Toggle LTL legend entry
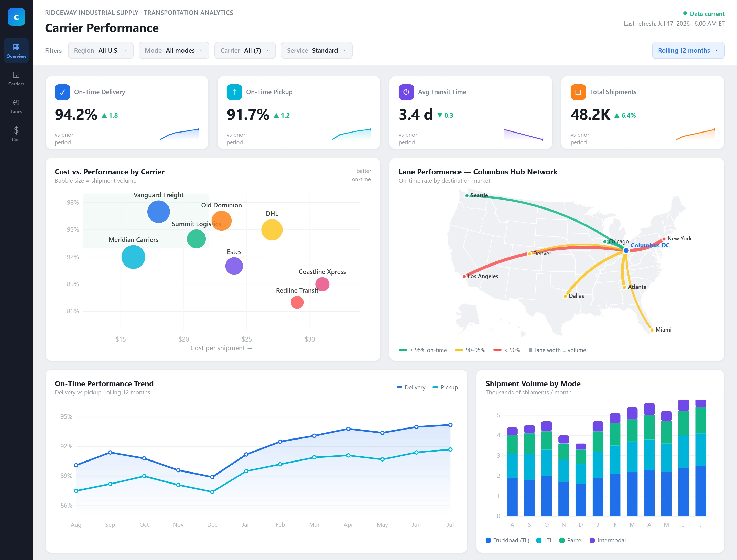This screenshot has width=737, height=560. point(544,540)
